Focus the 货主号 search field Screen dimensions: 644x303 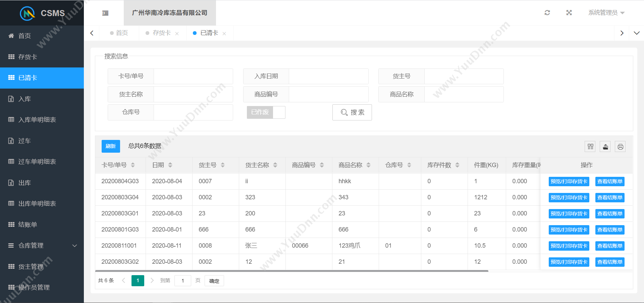(x=464, y=77)
